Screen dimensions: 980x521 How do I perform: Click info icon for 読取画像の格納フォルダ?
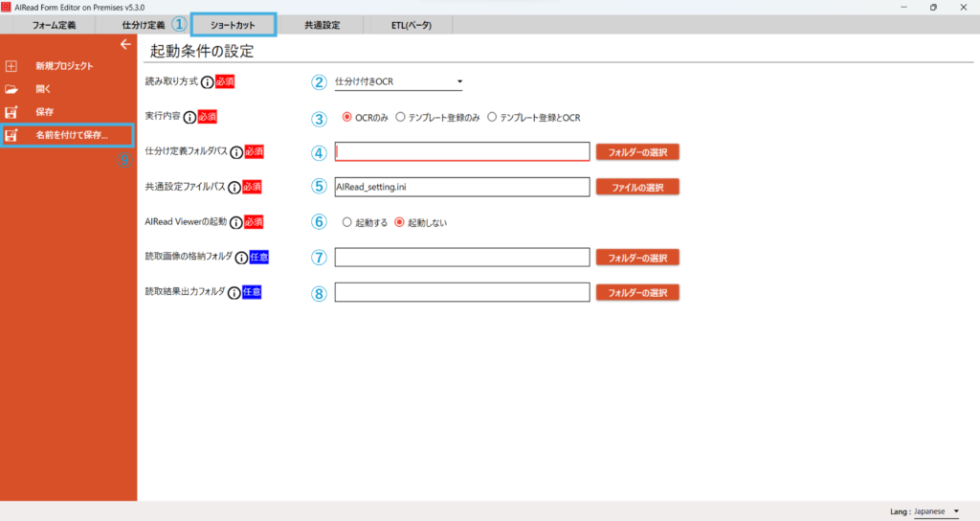point(241,258)
